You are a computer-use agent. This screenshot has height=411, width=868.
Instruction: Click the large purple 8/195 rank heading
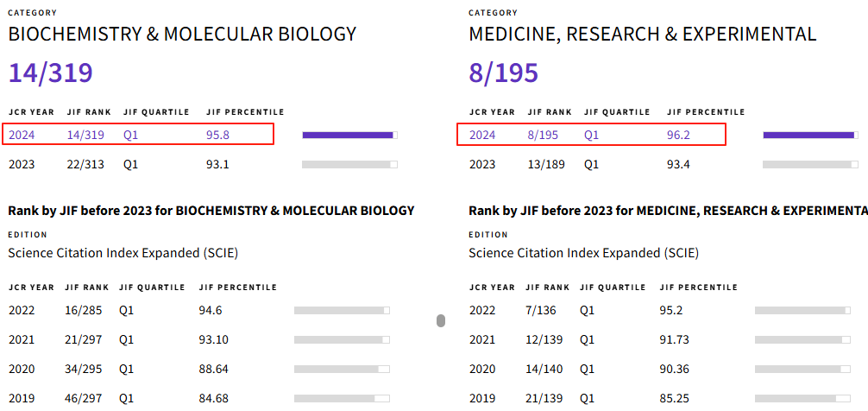click(503, 73)
